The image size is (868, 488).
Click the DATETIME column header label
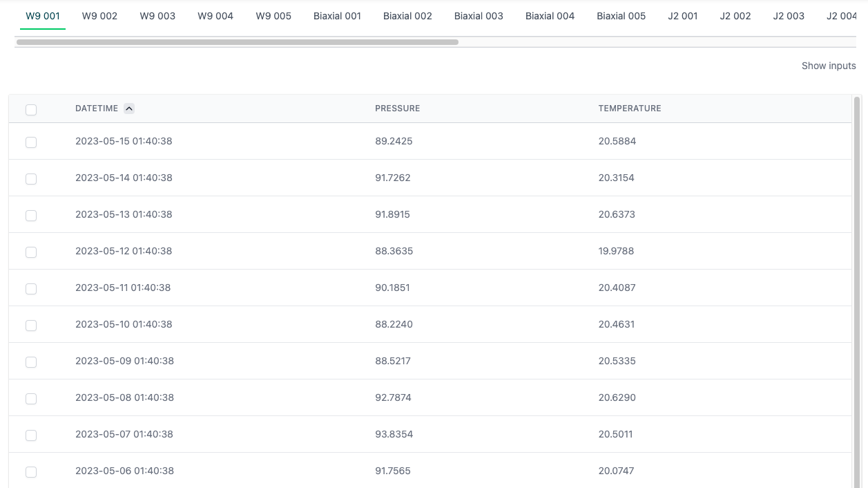97,109
